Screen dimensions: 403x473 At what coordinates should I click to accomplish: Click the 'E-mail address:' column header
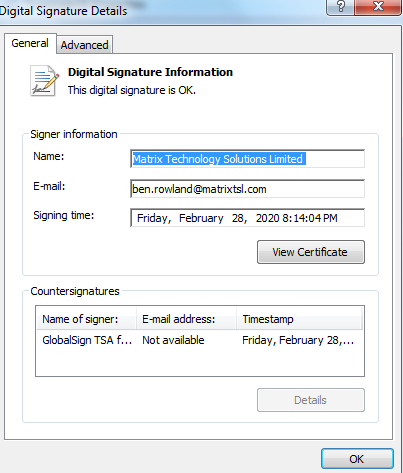pos(186,319)
